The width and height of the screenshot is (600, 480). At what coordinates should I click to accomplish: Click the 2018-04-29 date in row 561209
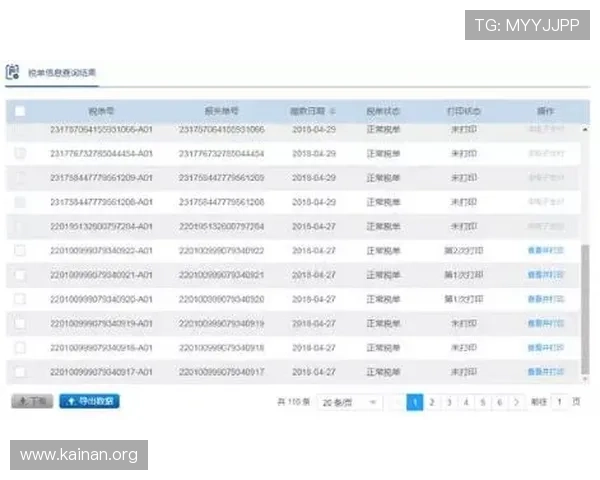coord(314,178)
